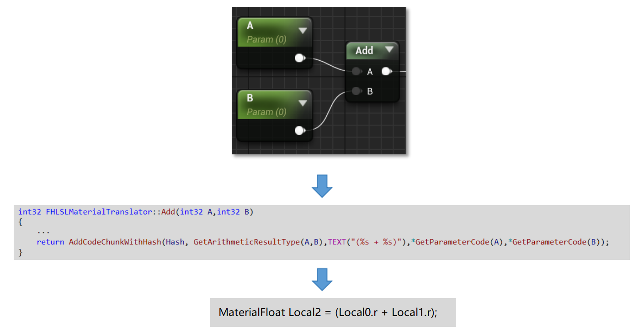
Task: Collapse parameter node B using its header arrow
Action: (x=303, y=103)
